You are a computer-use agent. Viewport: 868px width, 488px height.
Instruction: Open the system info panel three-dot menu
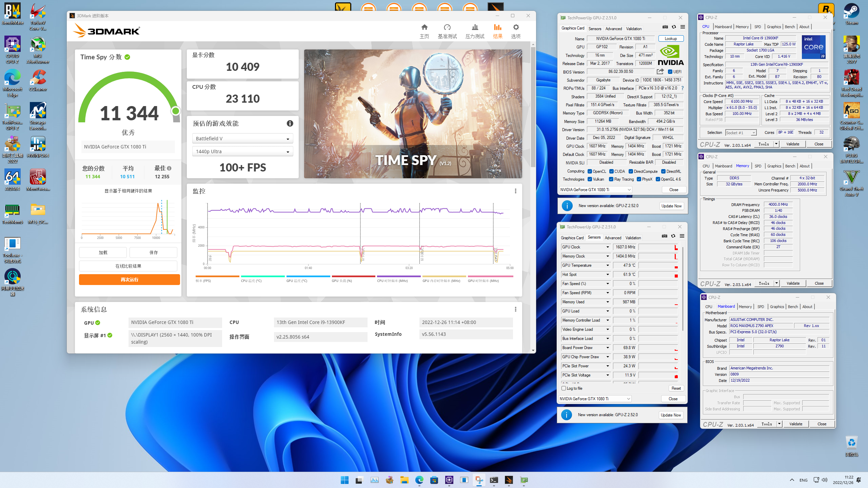pyautogui.click(x=515, y=309)
